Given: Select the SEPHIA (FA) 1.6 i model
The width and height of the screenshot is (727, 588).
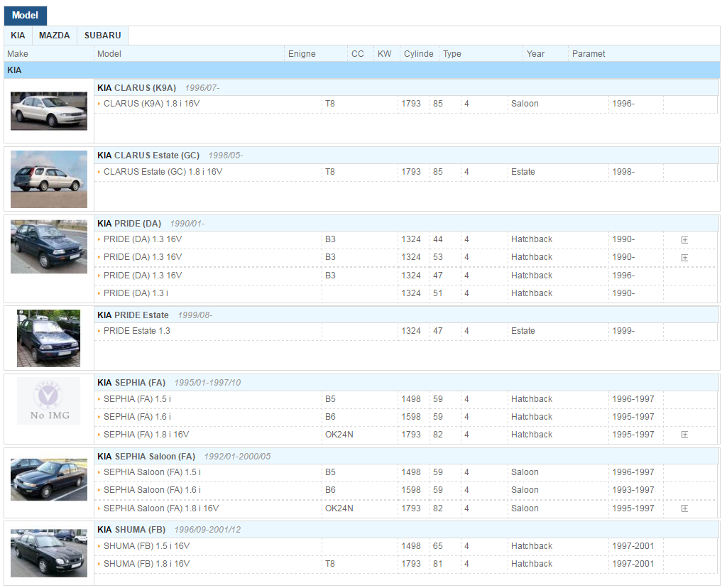Looking at the screenshot, I should [137, 417].
